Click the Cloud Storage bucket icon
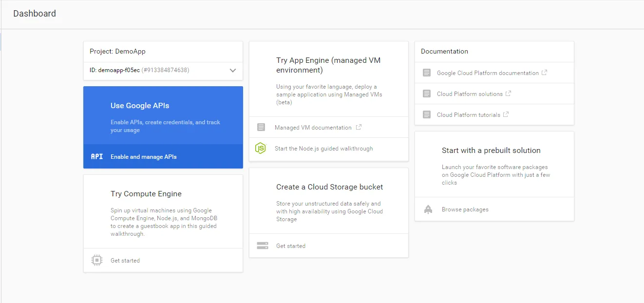The image size is (644, 303). point(263,246)
